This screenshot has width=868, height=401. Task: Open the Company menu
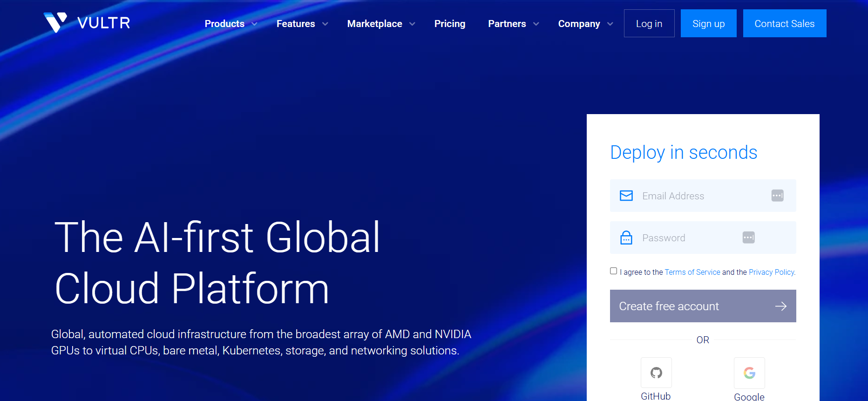(x=579, y=24)
